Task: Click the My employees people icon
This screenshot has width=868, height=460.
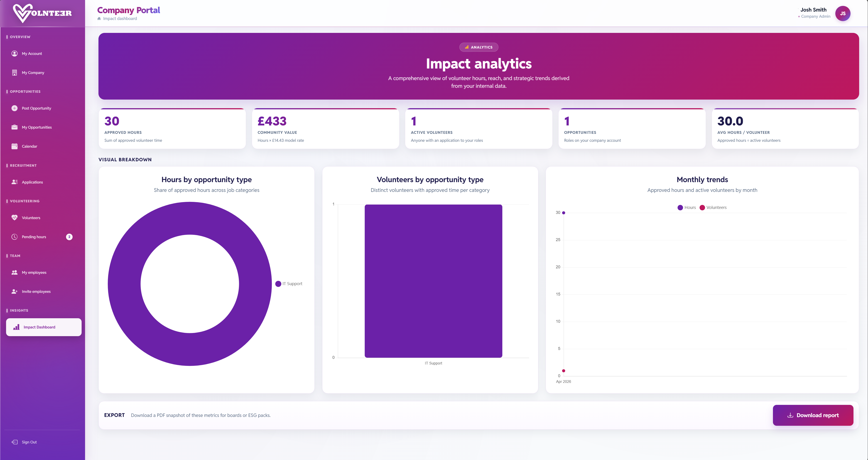Action: click(15, 272)
